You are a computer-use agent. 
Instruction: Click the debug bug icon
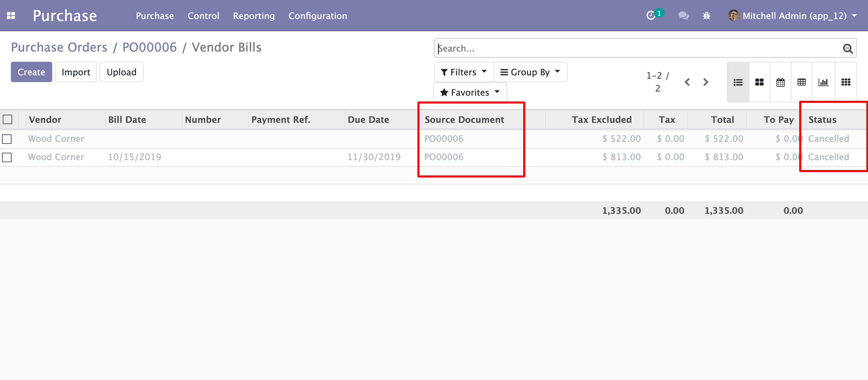click(x=707, y=16)
